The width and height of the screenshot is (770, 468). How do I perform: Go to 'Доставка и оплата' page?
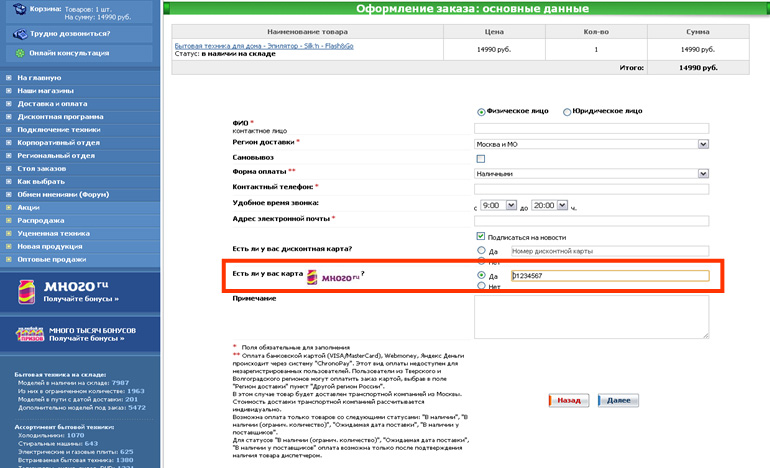[x=53, y=104]
